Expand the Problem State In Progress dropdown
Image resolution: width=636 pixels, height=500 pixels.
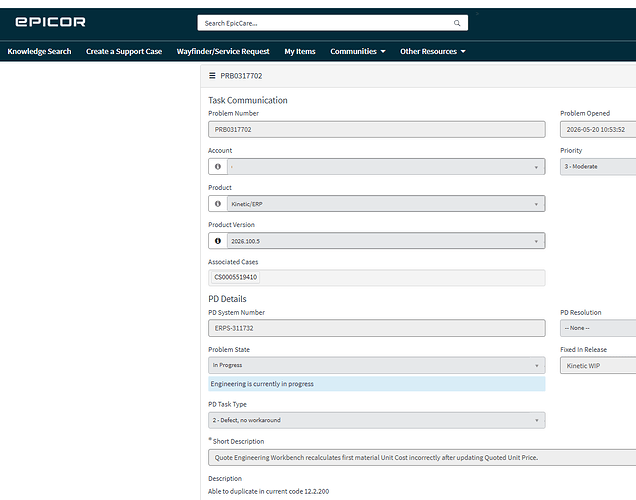tap(376, 365)
